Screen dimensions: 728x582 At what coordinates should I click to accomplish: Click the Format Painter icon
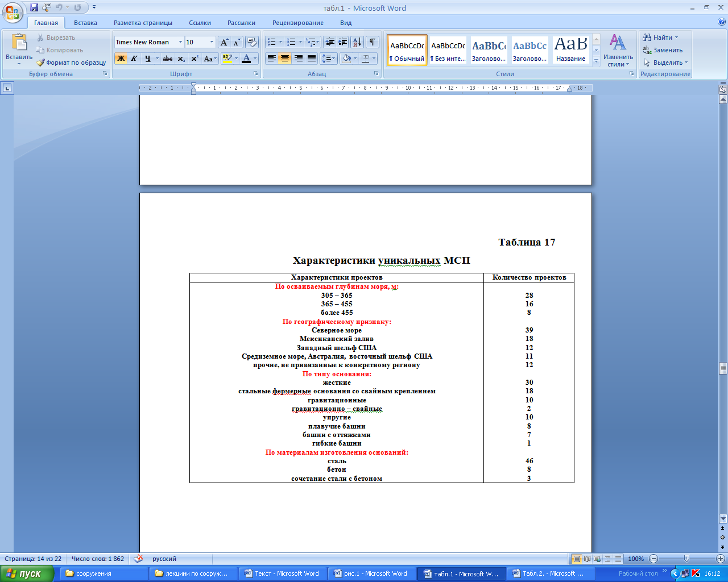[x=40, y=63]
